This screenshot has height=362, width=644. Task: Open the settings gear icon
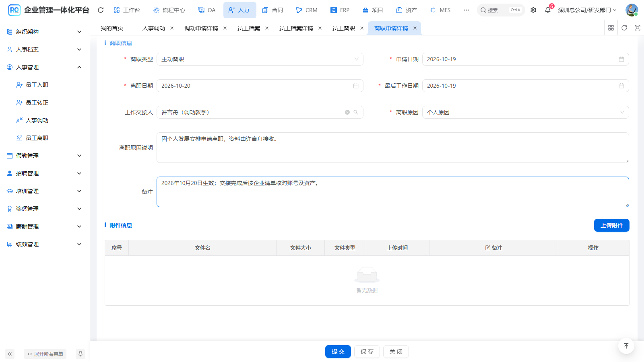point(533,10)
